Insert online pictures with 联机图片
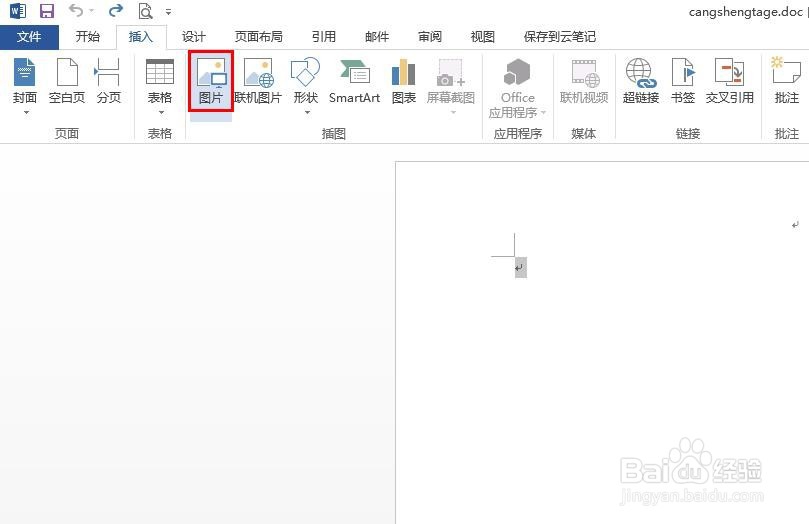 pyautogui.click(x=257, y=80)
